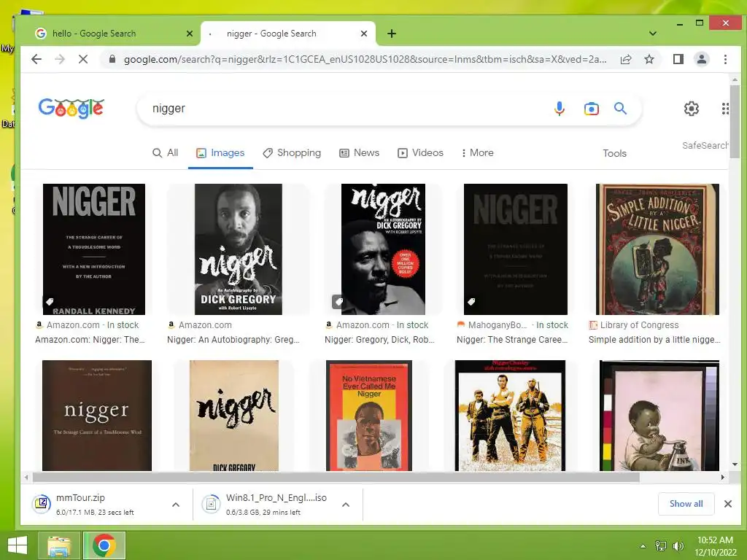Screen dimensions: 747x560
Task: Click the 'Simple addition by a little...' caption
Action: 654,340
